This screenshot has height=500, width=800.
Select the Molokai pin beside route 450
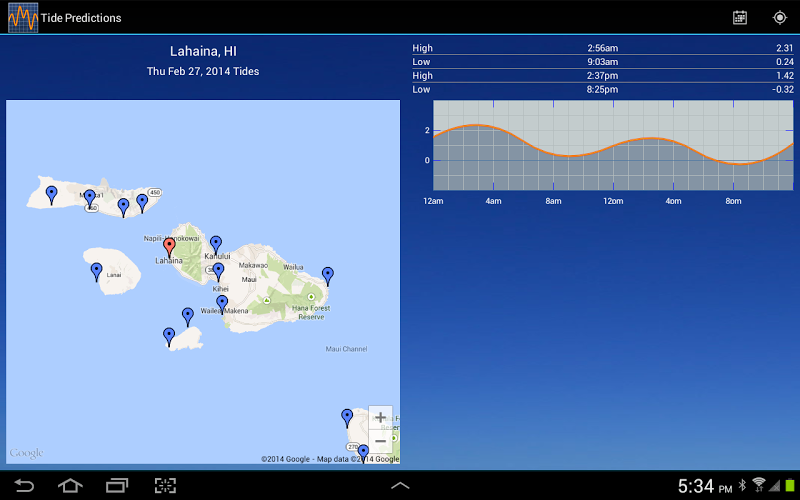pos(142,204)
